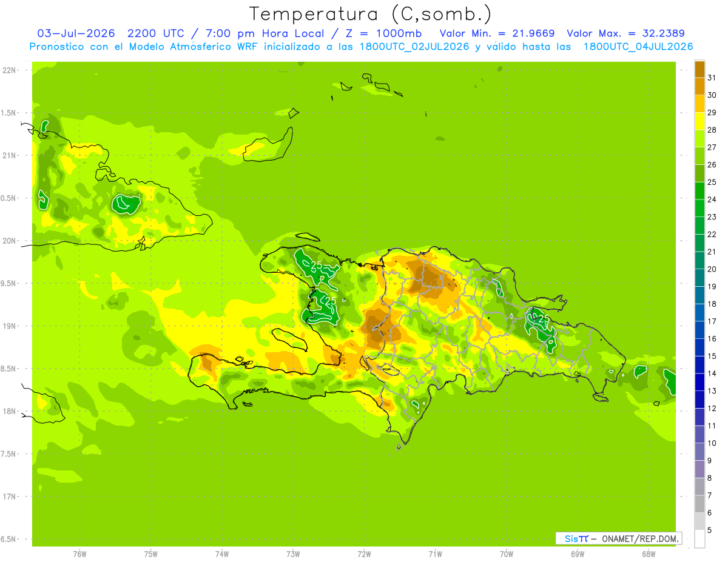
Task: Click the yellow legend band between 28 and 29
Action: [x=699, y=121]
